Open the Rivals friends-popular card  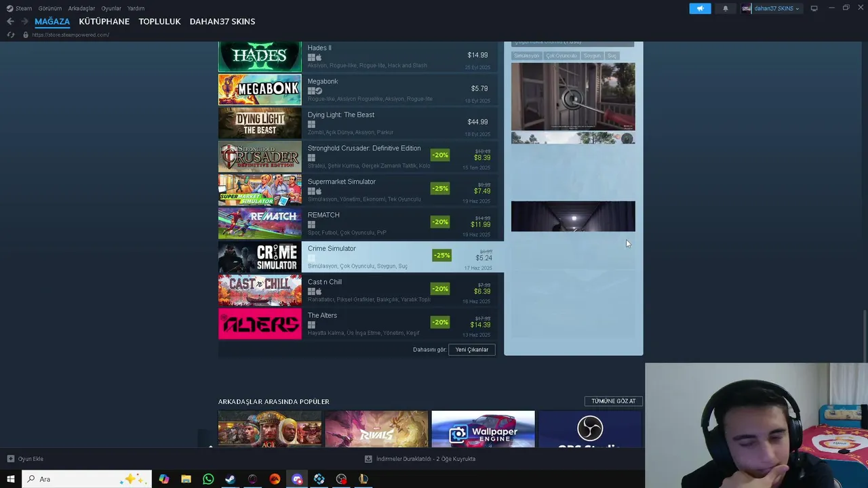(x=376, y=429)
